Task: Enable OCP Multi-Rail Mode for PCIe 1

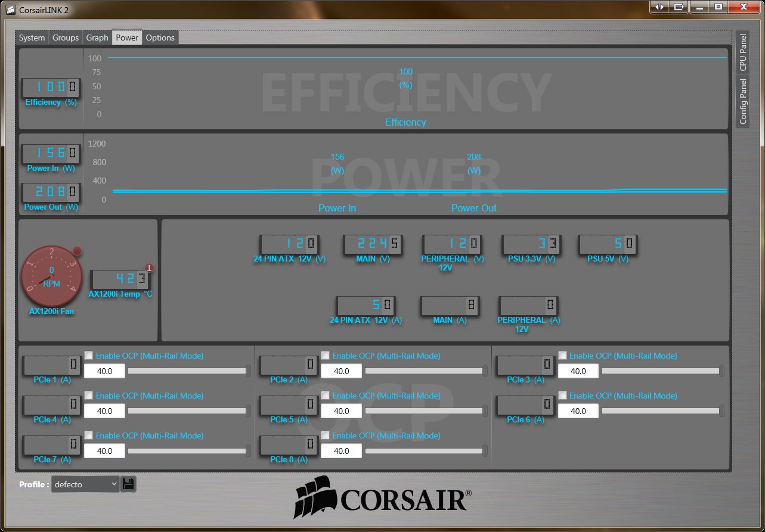Action: [x=89, y=356]
